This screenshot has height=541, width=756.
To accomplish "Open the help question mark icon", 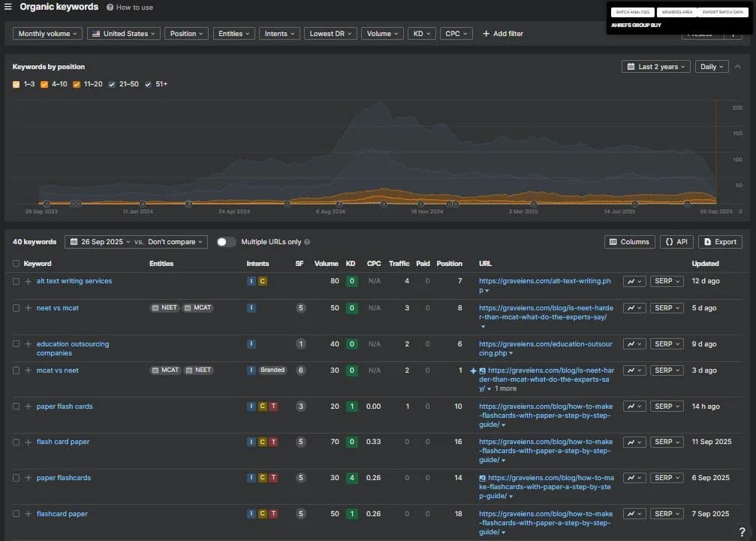I will coord(742,532).
